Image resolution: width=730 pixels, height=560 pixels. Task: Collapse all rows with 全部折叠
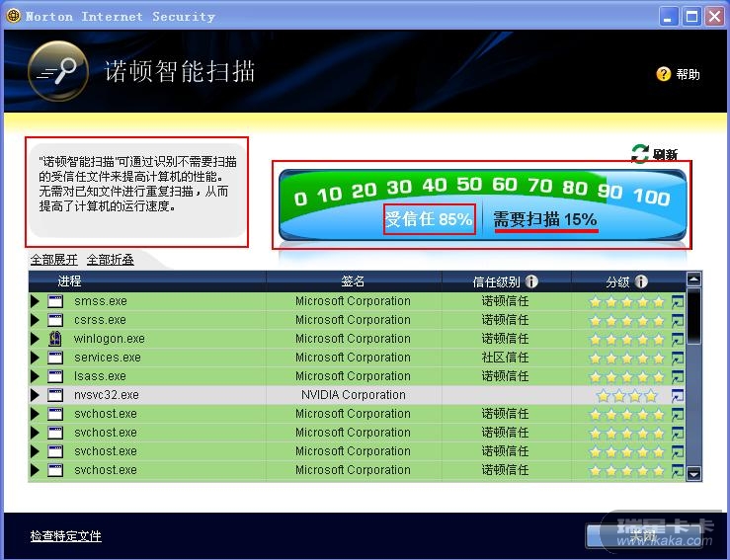pos(111,260)
